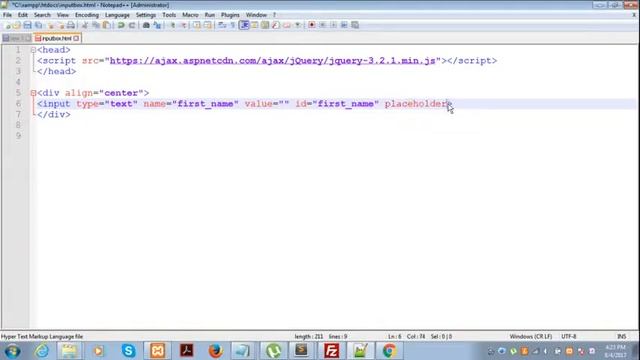Screen dimensions: 640x360
Task: Open the View menu
Action: (62, 15)
